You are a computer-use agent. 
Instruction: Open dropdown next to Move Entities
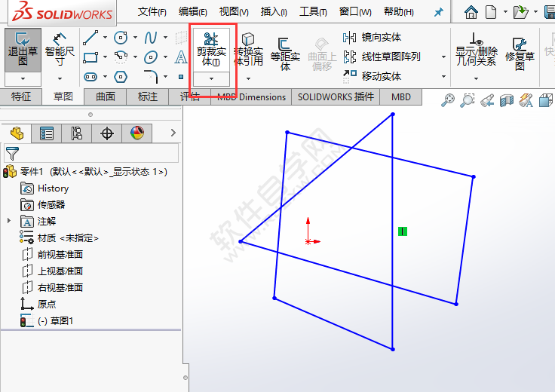pos(443,76)
